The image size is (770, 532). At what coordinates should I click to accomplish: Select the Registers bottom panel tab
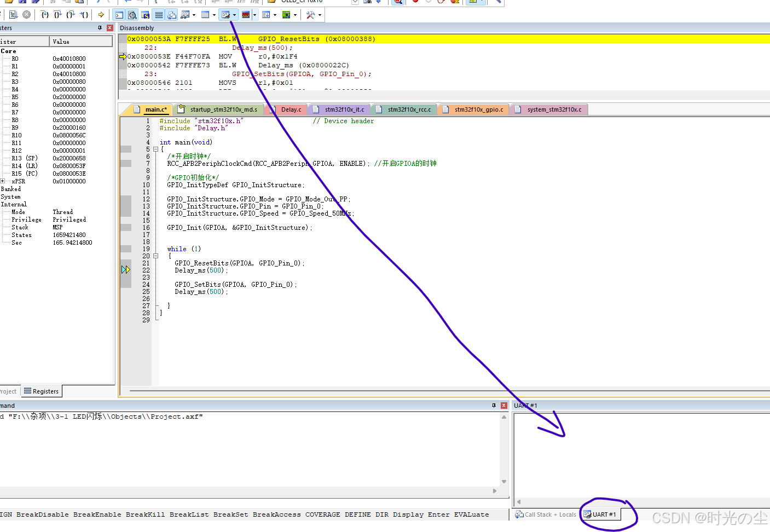(41, 391)
